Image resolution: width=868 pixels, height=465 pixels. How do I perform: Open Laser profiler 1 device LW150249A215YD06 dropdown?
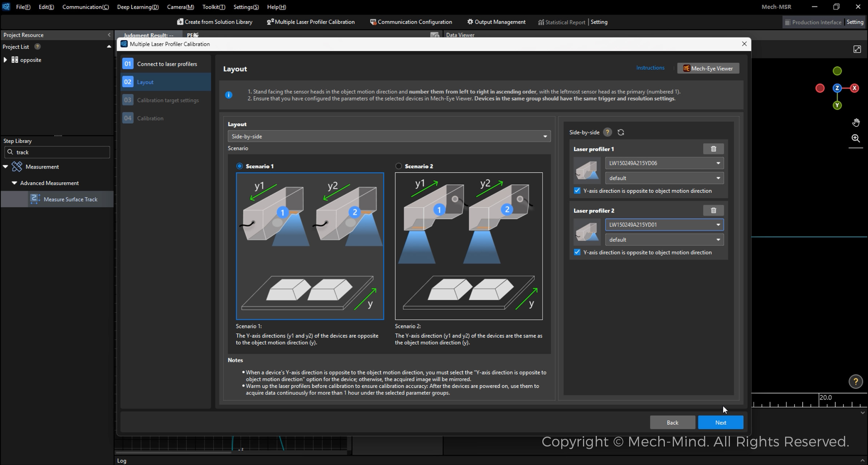pos(664,163)
